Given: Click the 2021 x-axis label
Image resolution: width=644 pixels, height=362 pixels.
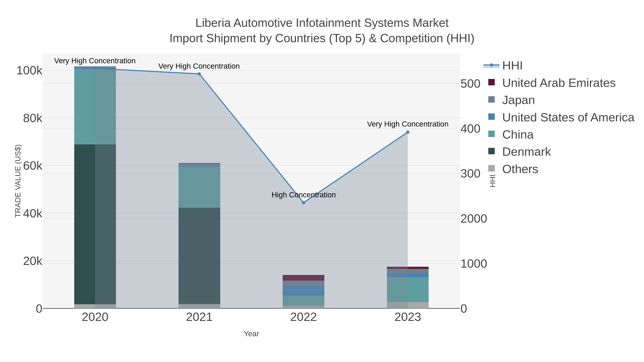Looking at the screenshot, I should point(199,317).
